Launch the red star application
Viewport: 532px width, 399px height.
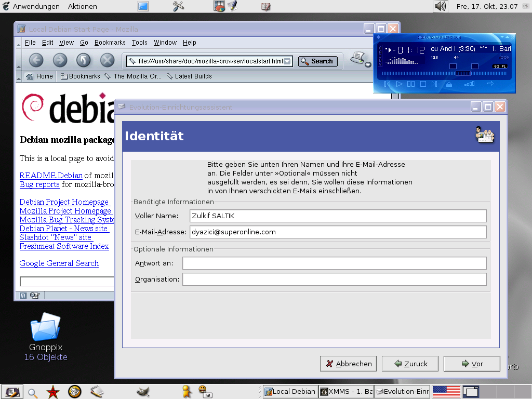53,392
